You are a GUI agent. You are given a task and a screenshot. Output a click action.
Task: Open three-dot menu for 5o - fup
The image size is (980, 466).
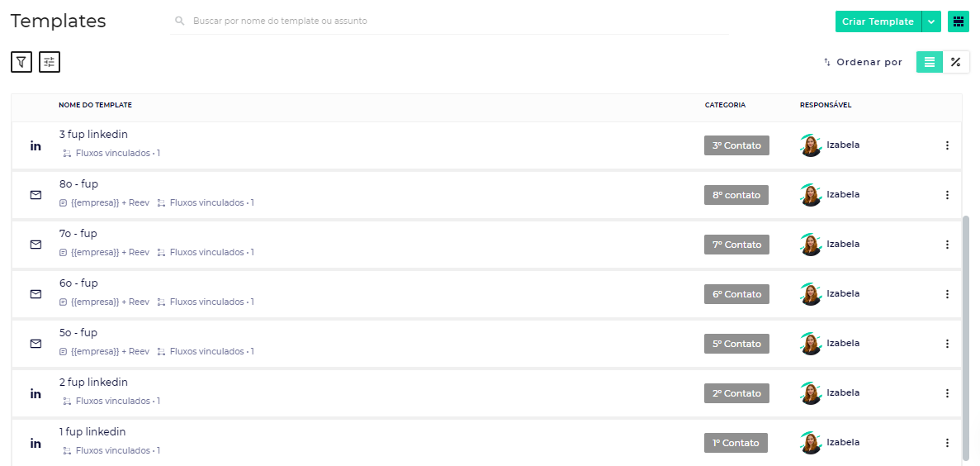pos(947,344)
